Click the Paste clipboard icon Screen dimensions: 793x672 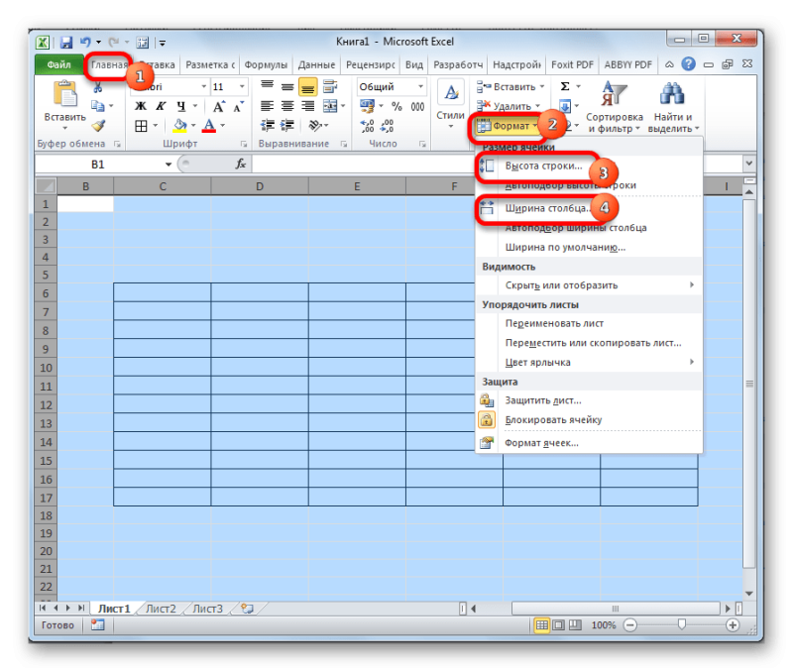pos(64,94)
